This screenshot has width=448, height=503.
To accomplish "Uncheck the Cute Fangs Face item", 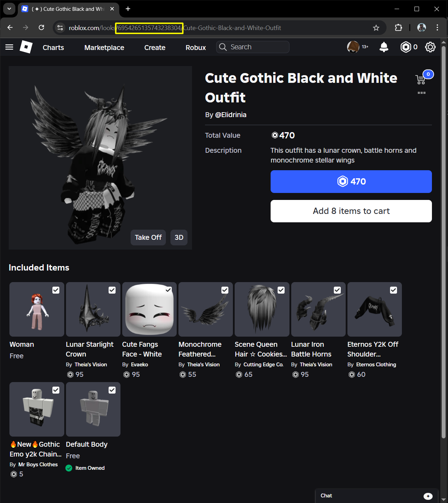I will (168, 290).
